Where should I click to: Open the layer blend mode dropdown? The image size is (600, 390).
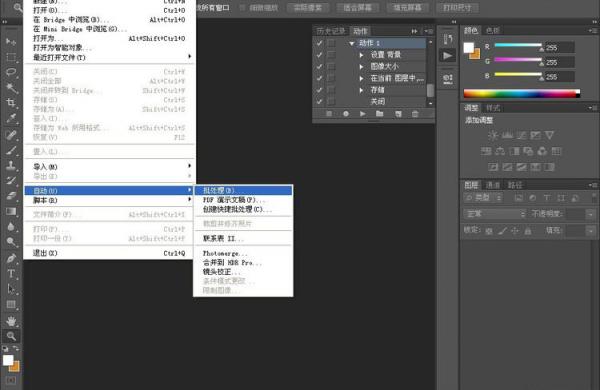coord(495,214)
